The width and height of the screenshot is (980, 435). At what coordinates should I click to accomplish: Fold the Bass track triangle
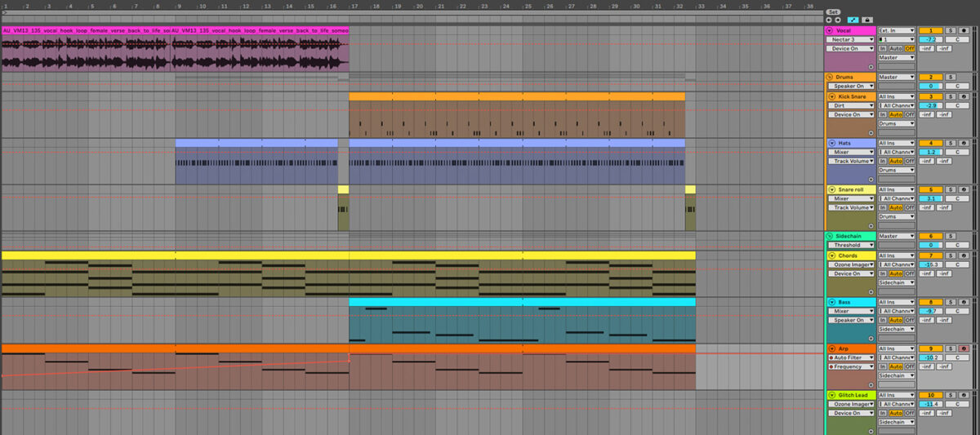[832, 302]
